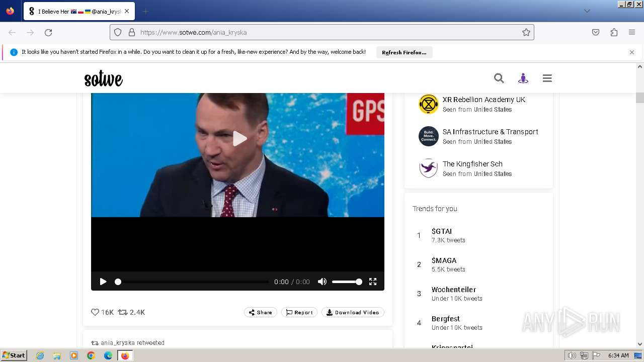
Task: Open the Windows Start menu
Action: 14,355
